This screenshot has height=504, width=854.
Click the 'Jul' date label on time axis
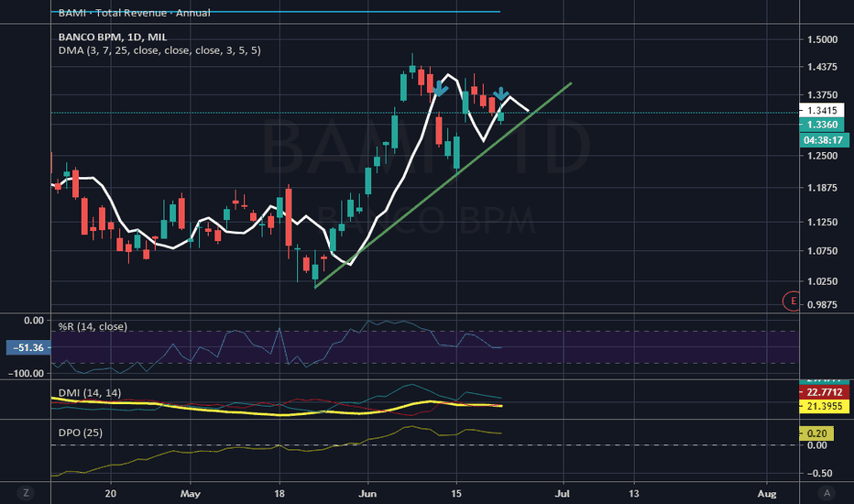562,494
